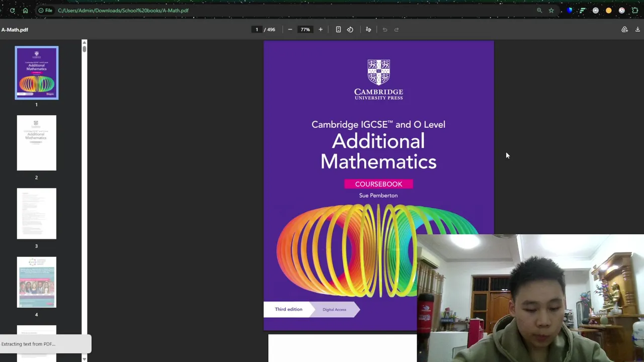Image resolution: width=644 pixels, height=362 pixels.
Task: Save the PDF to Google Drive
Action: coord(624,30)
